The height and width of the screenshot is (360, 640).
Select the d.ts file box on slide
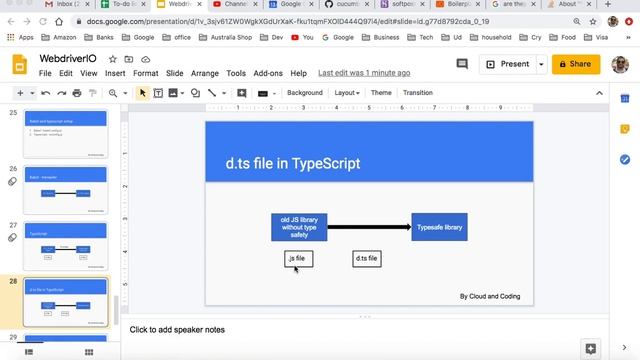[367, 259]
